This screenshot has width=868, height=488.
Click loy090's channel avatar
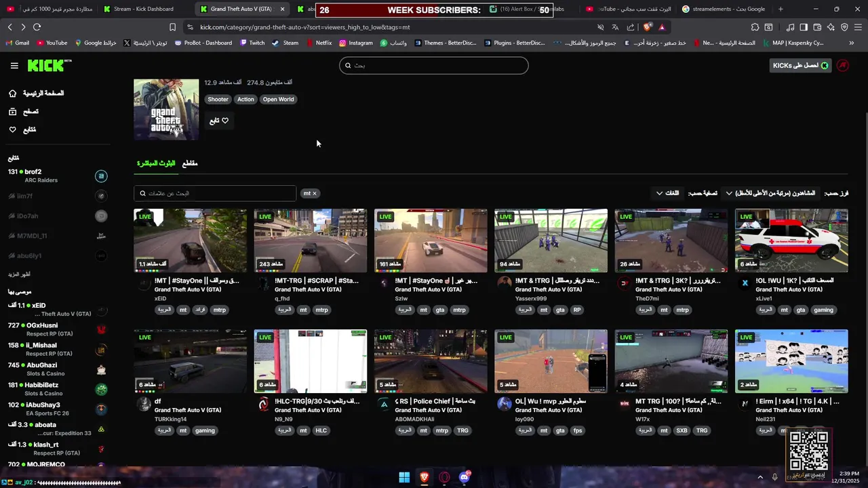point(504,403)
